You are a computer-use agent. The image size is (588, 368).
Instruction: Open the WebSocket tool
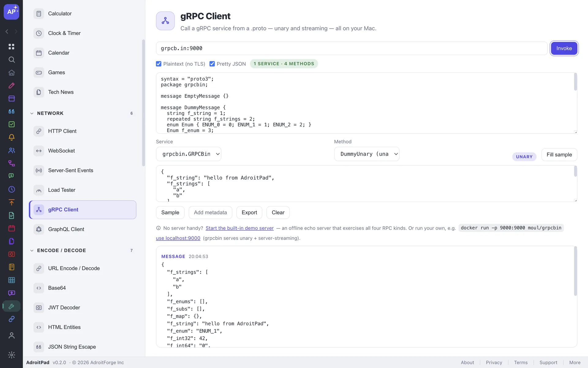tap(83, 151)
